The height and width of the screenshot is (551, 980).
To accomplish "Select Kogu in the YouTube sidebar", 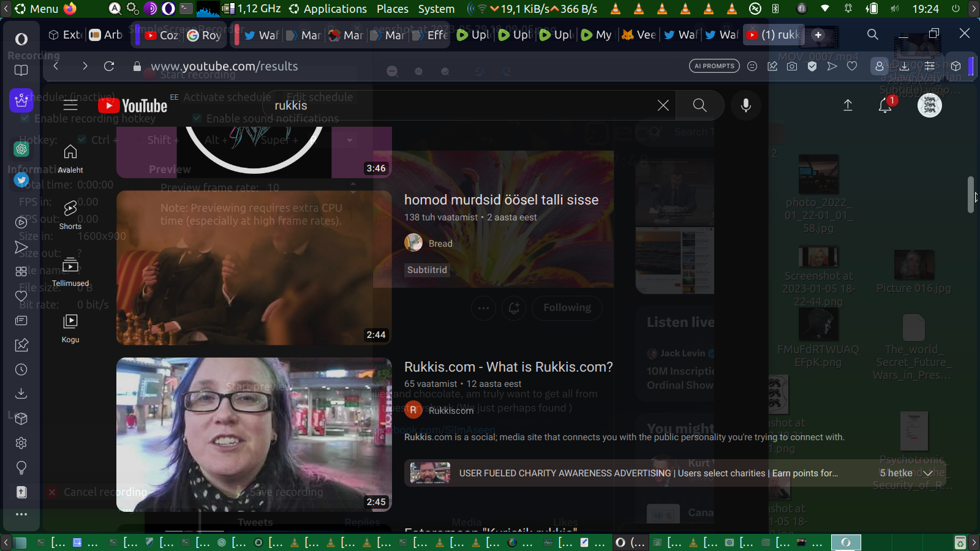I will 70,329.
